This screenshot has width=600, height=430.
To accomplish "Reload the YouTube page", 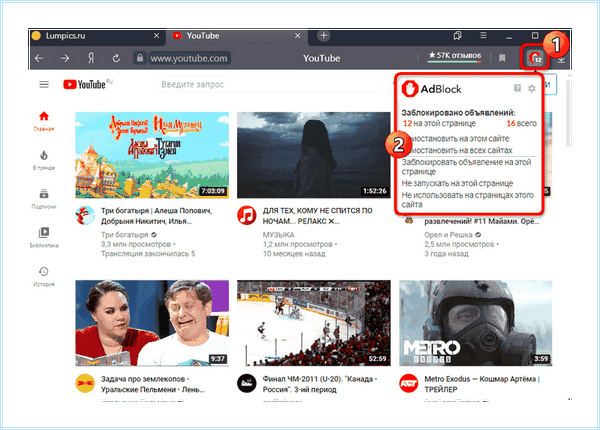I will tap(116, 58).
